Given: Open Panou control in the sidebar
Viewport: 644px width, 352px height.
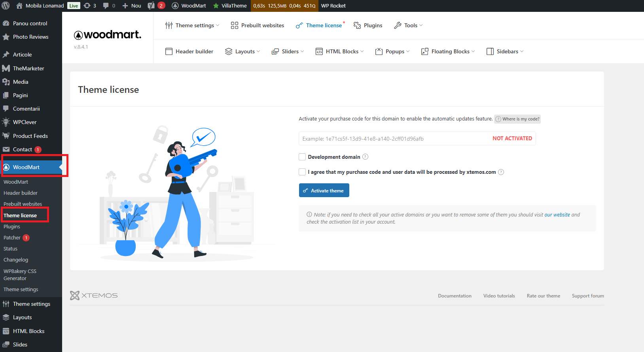Looking at the screenshot, I should [31, 23].
